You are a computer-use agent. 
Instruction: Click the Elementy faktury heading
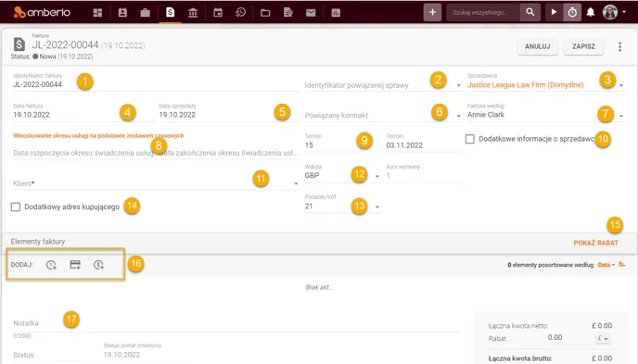[x=38, y=242]
